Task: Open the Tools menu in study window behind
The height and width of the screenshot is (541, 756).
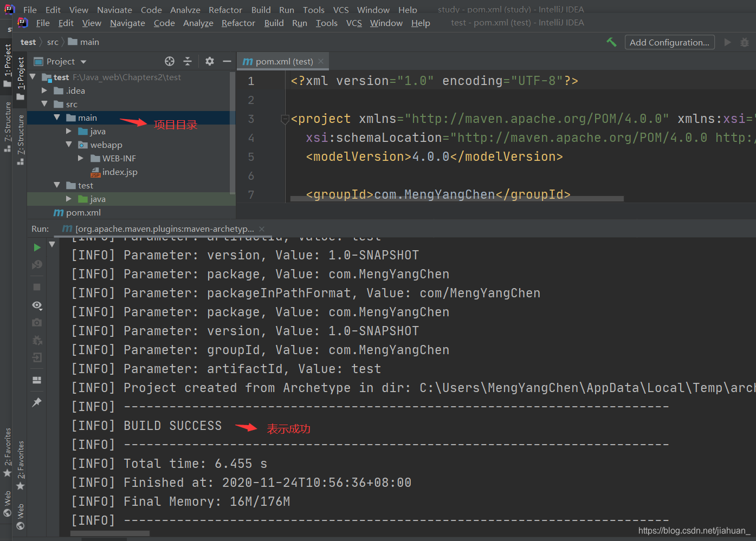Action: coord(314,9)
